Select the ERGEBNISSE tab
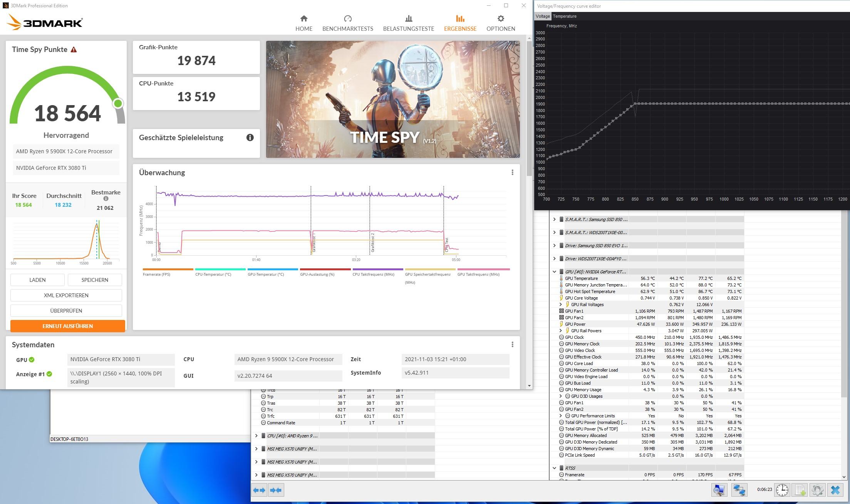The width and height of the screenshot is (850, 504). point(460,23)
